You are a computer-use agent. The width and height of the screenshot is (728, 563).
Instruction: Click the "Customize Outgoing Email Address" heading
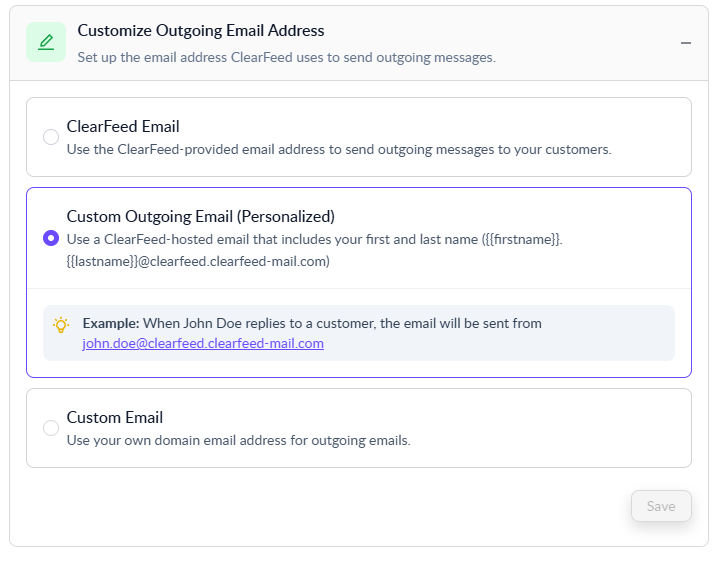coord(200,31)
